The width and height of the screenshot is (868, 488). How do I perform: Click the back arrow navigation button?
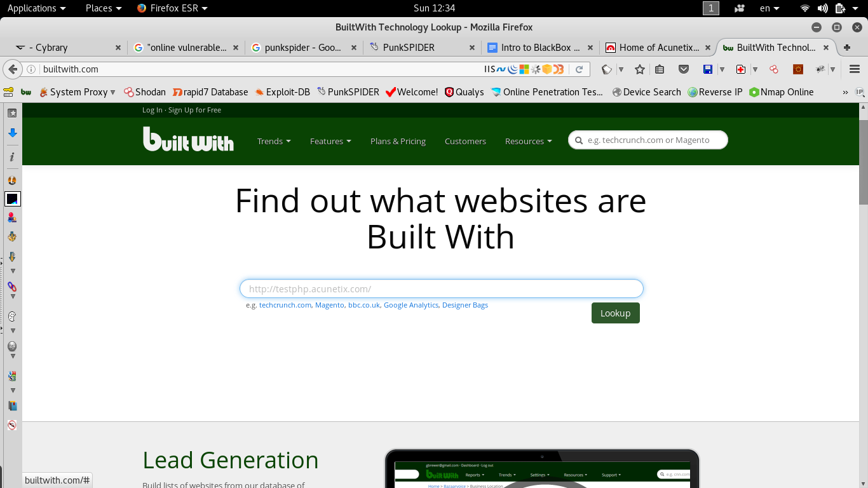[13, 69]
